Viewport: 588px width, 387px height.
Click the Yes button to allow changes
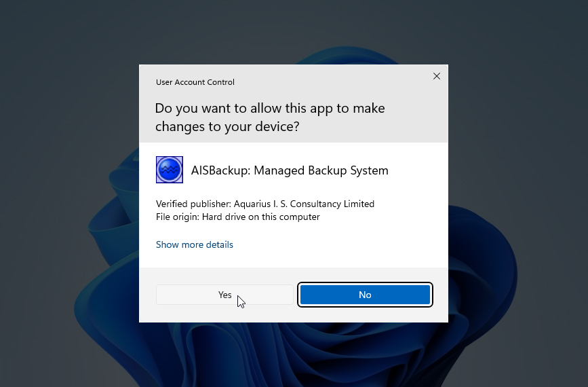[224, 295]
